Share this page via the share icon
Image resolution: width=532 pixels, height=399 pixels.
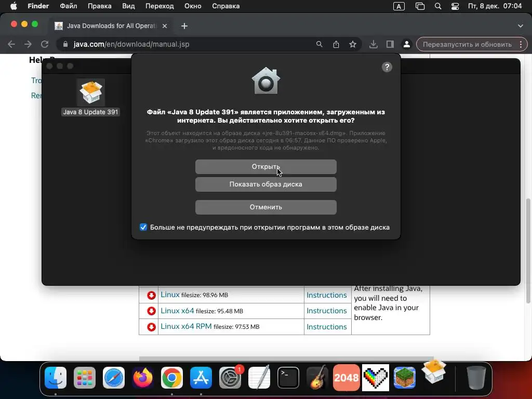point(336,44)
